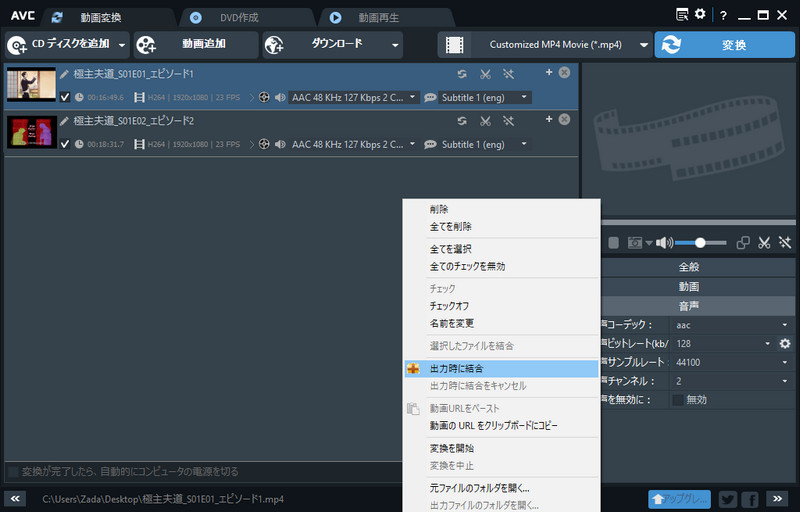Click the Facebook icon in status bar
Screen dimensions: 800x512
tap(750, 498)
